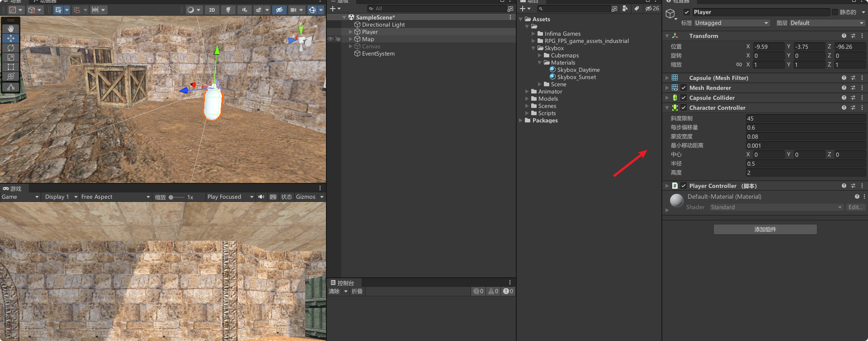Open the pivot position tool dropdown

coord(16,9)
